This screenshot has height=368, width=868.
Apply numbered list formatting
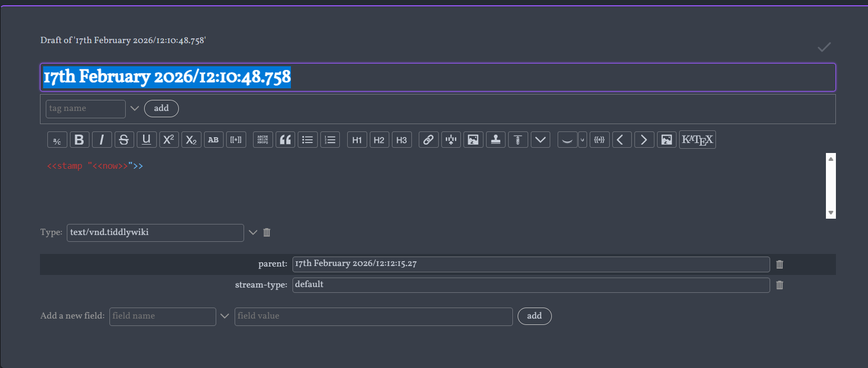[330, 140]
